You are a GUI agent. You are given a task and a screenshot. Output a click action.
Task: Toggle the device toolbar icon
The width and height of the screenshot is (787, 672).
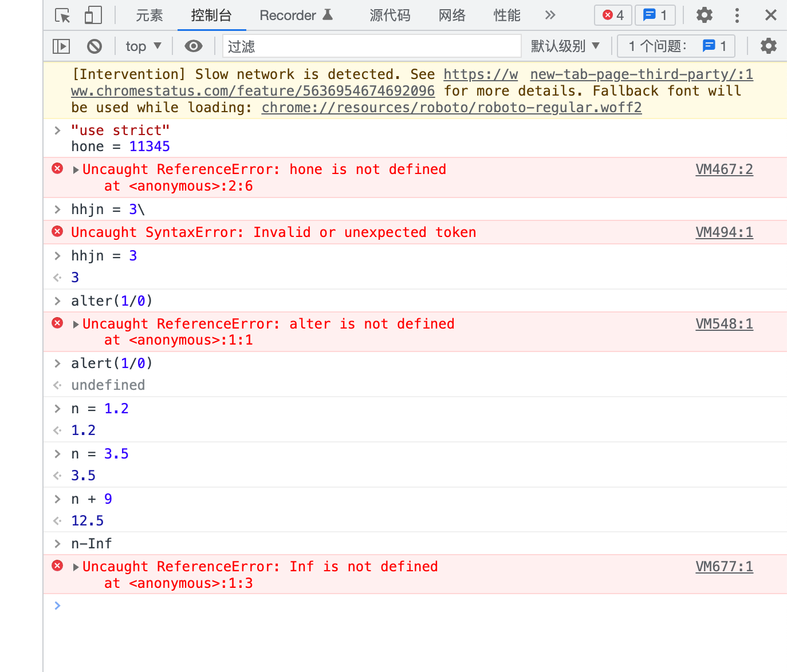click(93, 15)
